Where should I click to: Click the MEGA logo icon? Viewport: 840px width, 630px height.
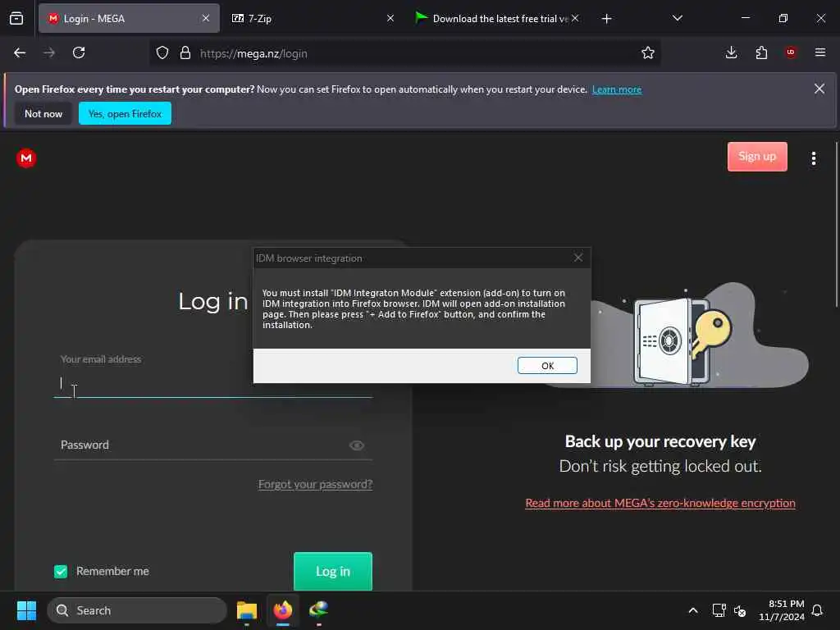pos(26,158)
